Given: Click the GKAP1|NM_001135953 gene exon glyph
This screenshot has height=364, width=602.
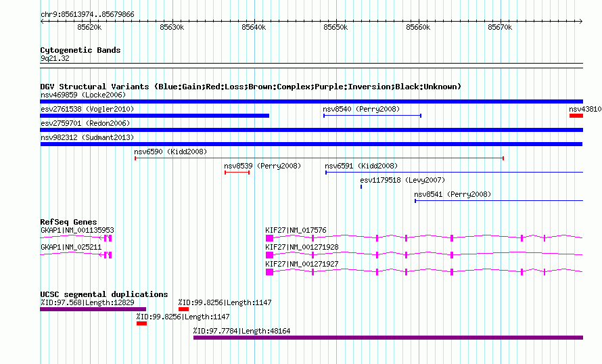Looking at the screenshot, I should pos(108,238).
